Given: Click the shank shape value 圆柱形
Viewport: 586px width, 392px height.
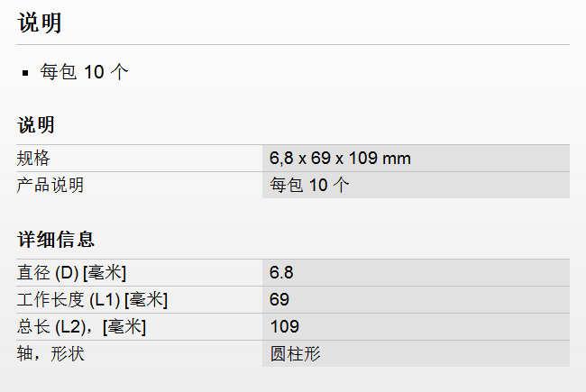Looking at the screenshot, I should (x=295, y=354).
